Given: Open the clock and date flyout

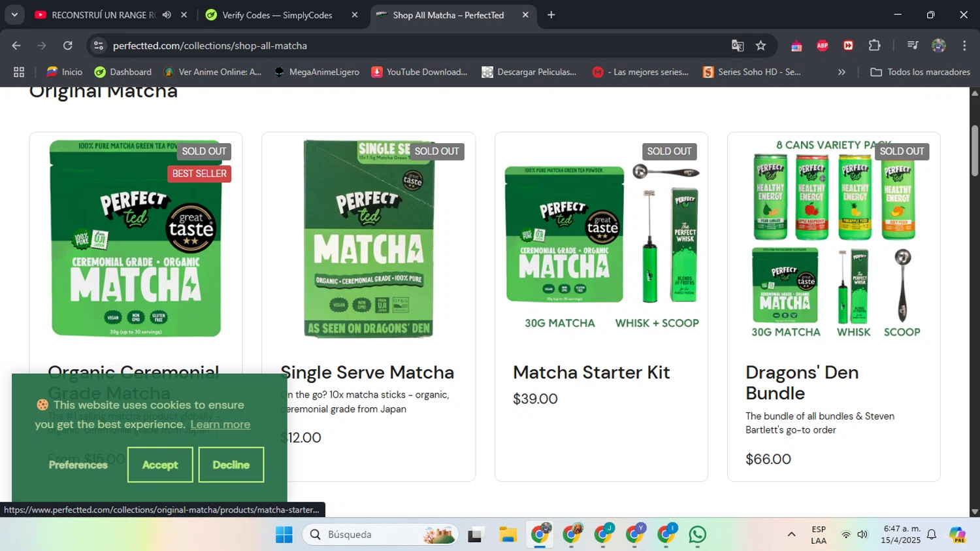Looking at the screenshot, I should tap(900, 535).
